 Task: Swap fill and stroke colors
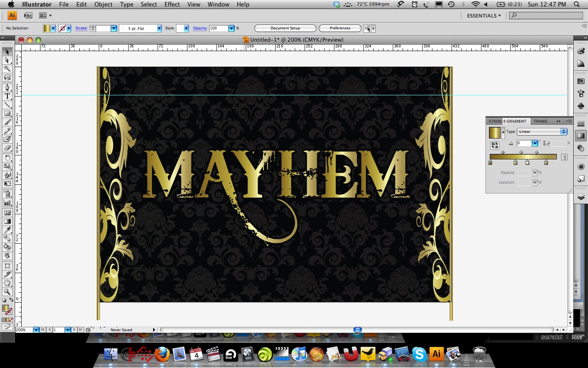click(11, 300)
